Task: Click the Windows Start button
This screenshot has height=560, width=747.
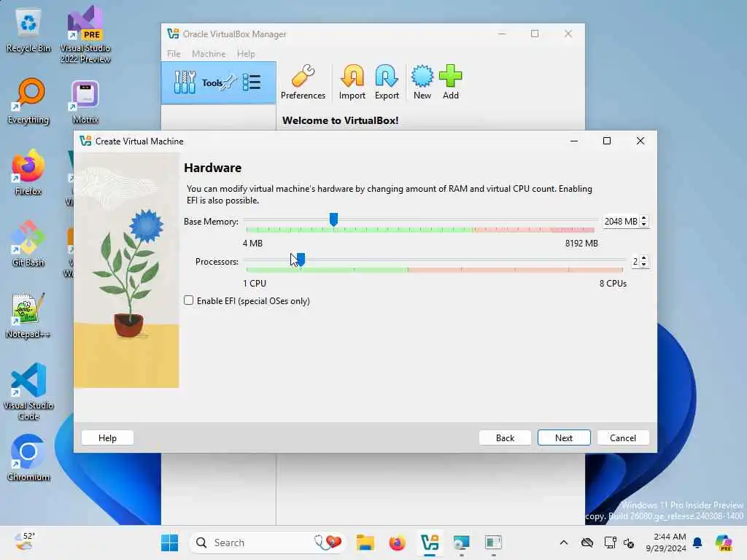Action: click(169, 542)
